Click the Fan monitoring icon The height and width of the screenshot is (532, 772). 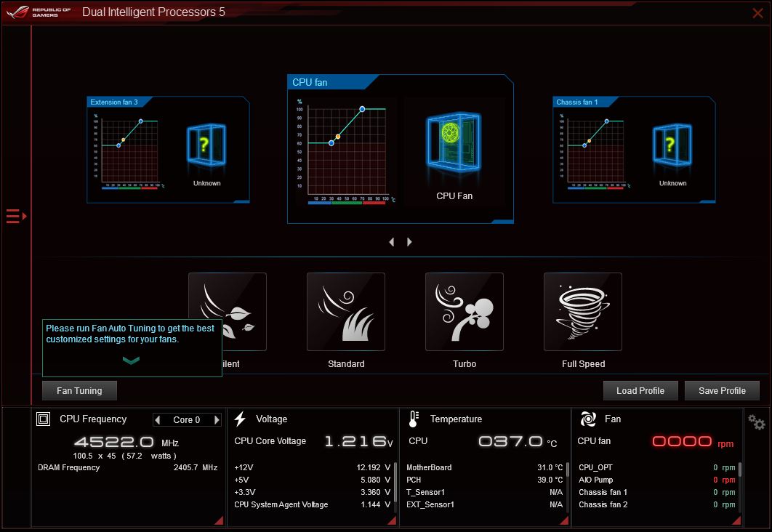(x=588, y=419)
